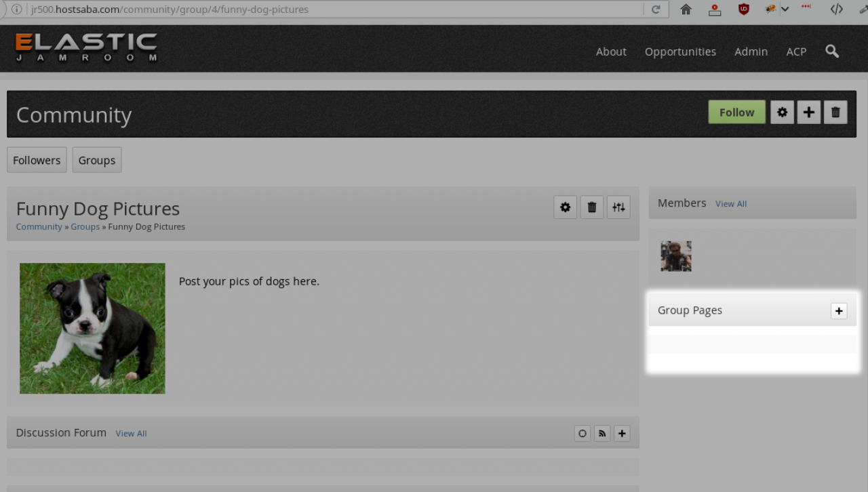Click the Members panel heading
The image size is (868, 492).
682,203
